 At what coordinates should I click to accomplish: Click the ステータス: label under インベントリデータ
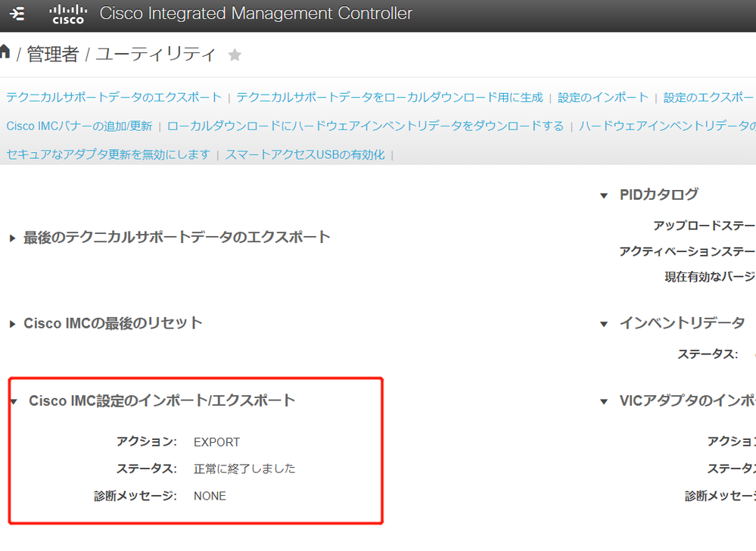tap(708, 354)
